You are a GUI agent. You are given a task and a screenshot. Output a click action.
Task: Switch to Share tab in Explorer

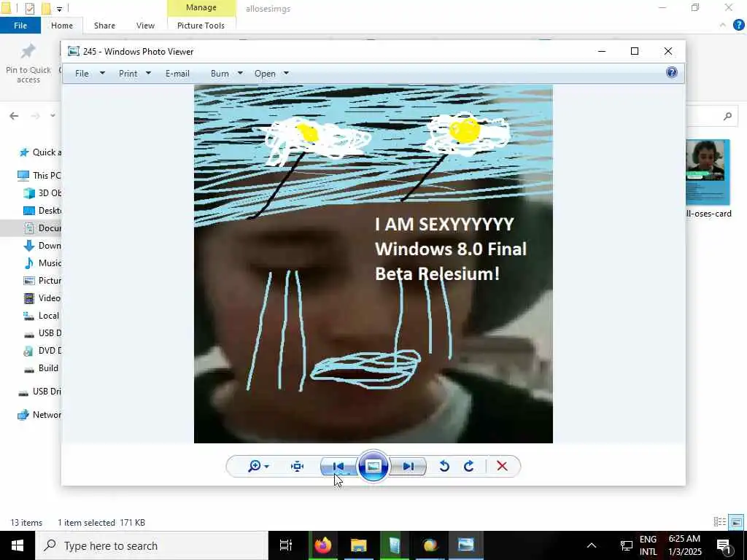(104, 26)
